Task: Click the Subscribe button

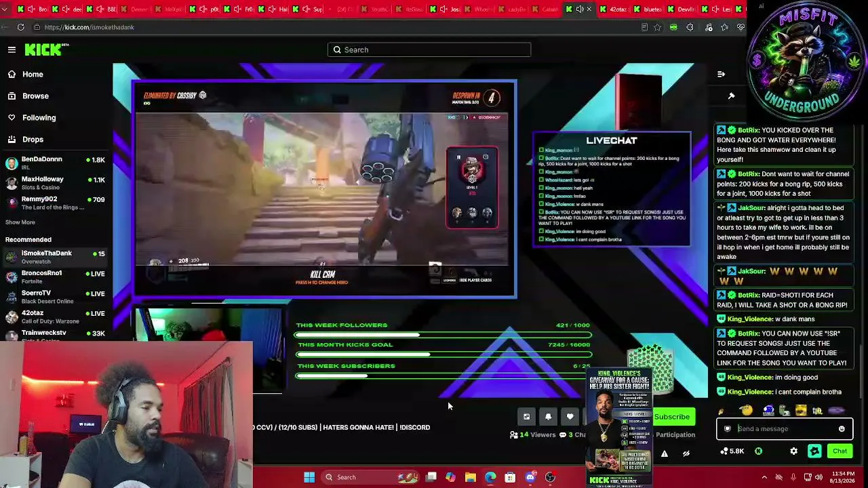Action: [x=671, y=417]
